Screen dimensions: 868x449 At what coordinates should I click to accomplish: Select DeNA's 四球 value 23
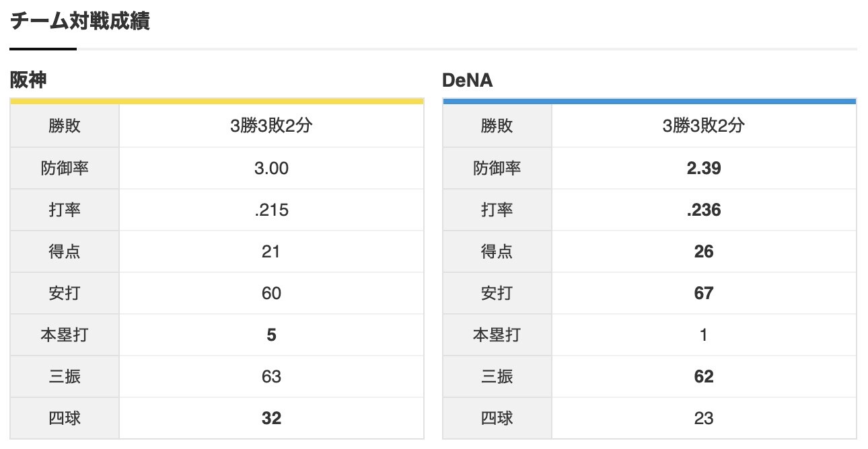(703, 418)
